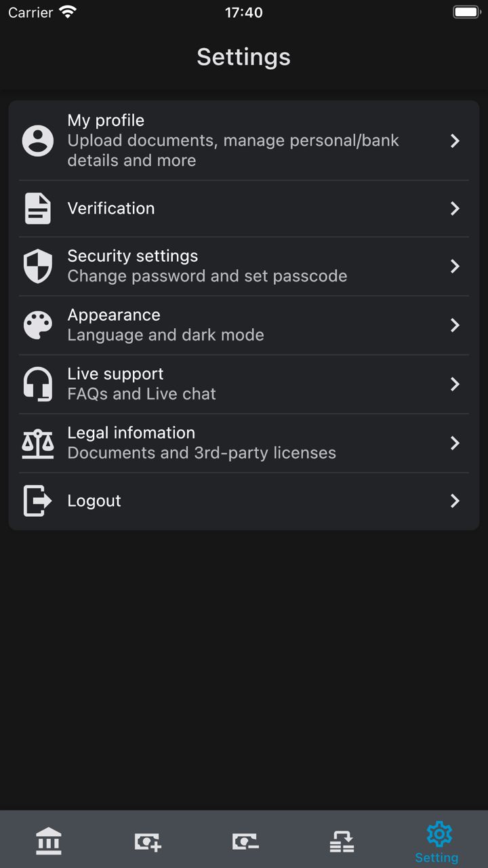Expand Verification using its right chevron
Screen dimensions: 488x868
point(455,208)
